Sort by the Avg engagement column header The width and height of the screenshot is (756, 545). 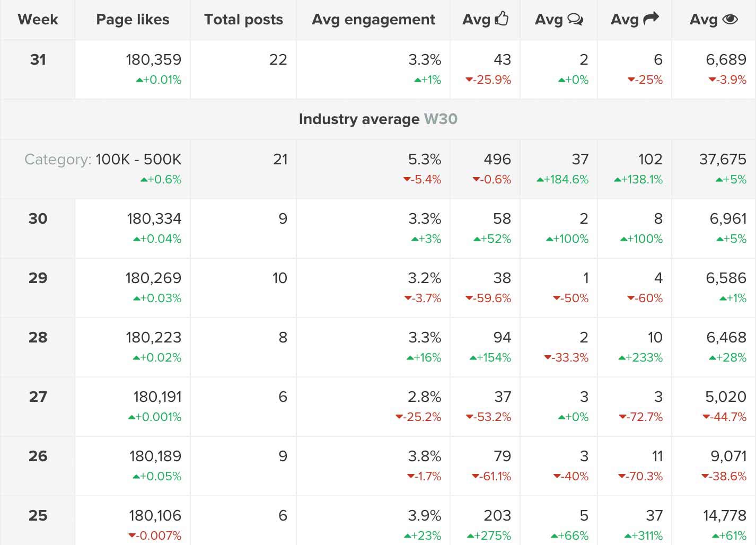[373, 20]
